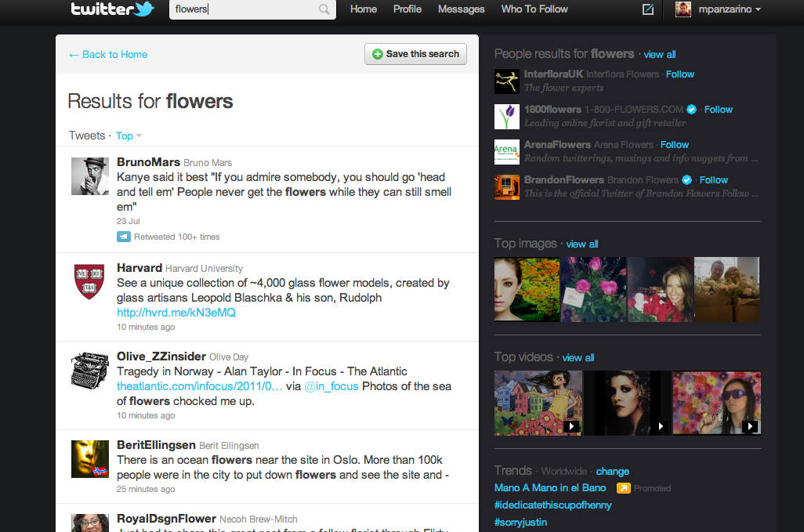
Task: Open second top image of pink roses
Action: tap(593, 289)
